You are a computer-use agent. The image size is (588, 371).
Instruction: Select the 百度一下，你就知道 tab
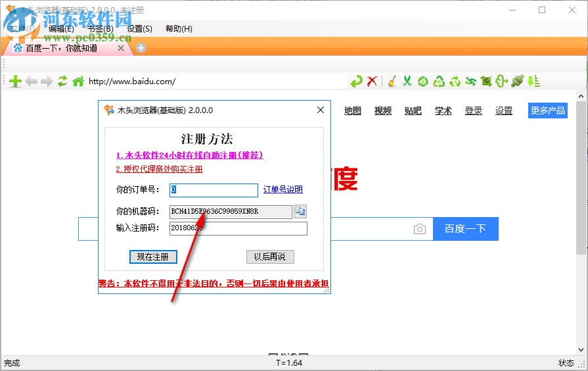click(x=62, y=48)
